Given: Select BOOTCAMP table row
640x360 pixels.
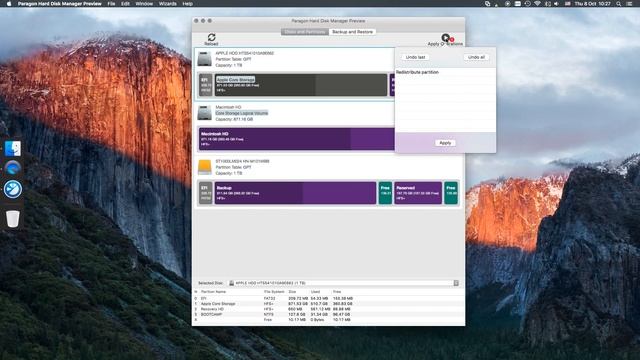Looking at the screenshot, I should point(328,314).
